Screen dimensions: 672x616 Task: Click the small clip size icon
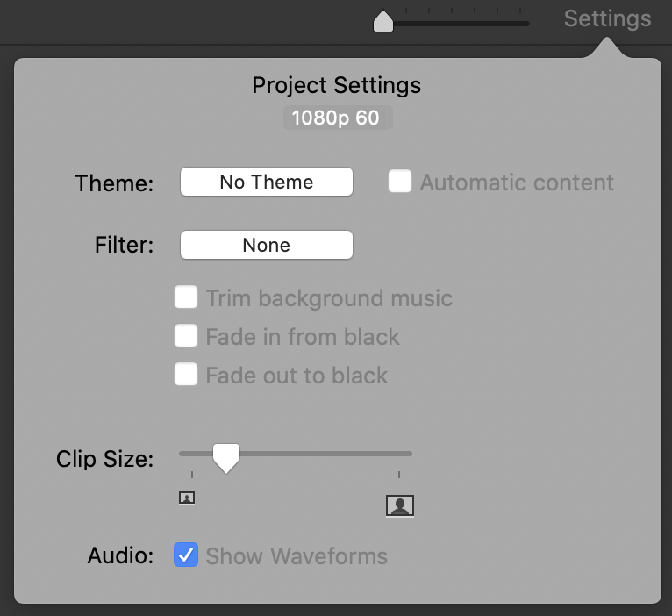[x=186, y=498]
